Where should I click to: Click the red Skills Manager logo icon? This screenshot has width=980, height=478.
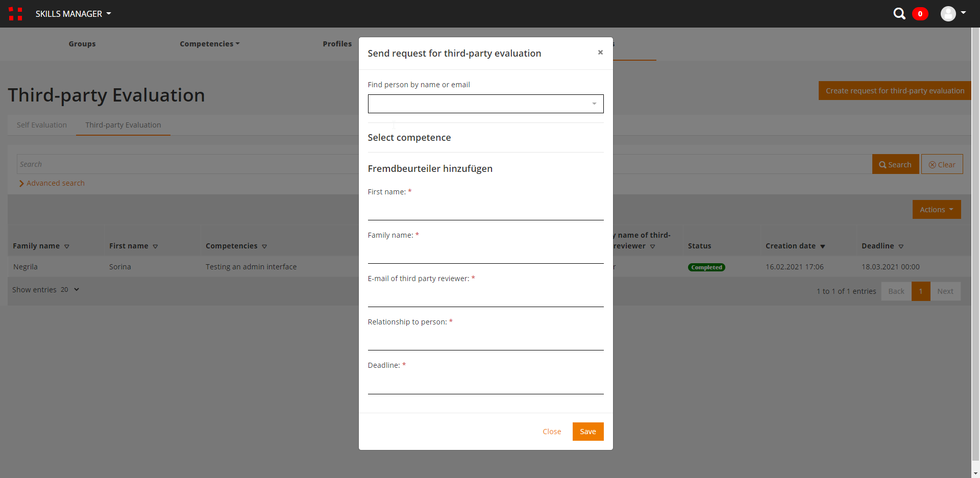tap(15, 14)
